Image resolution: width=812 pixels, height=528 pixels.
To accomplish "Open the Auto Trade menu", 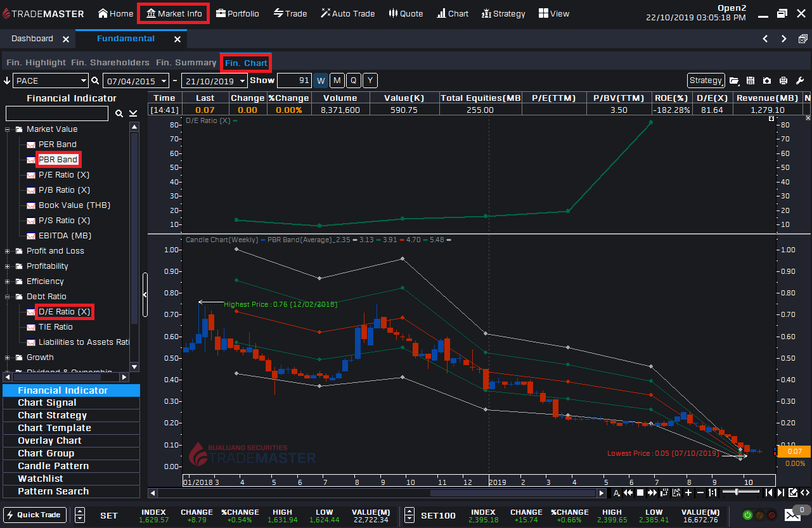I will point(347,13).
